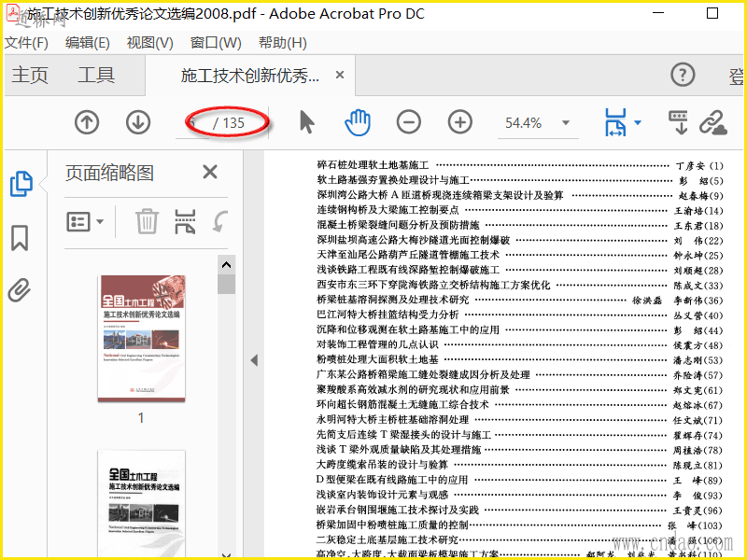The height and width of the screenshot is (560, 747).
Task: Click the delete pages trash icon
Action: (x=147, y=221)
